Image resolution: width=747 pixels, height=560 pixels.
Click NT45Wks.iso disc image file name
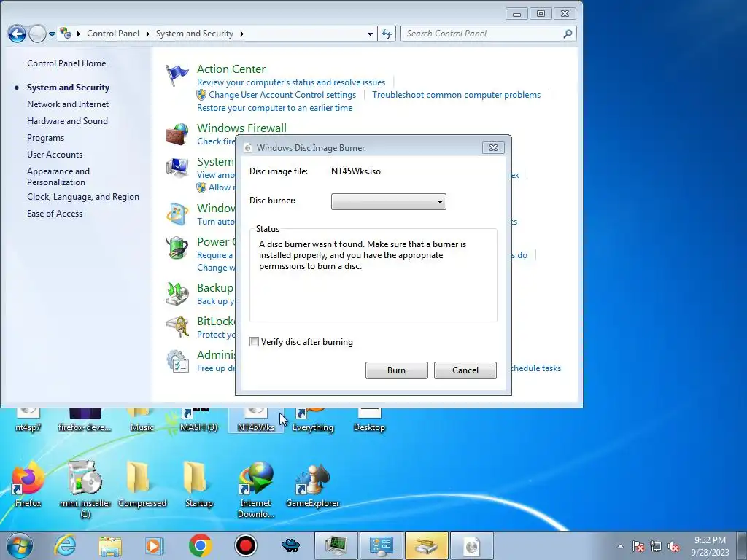point(356,171)
